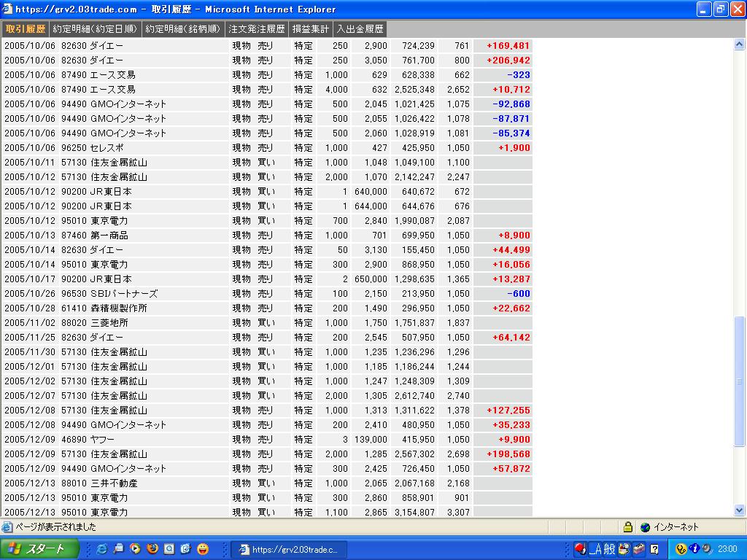Open the 入出金履歴 tab
747x560 pixels.
pyautogui.click(x=360, y=29)
